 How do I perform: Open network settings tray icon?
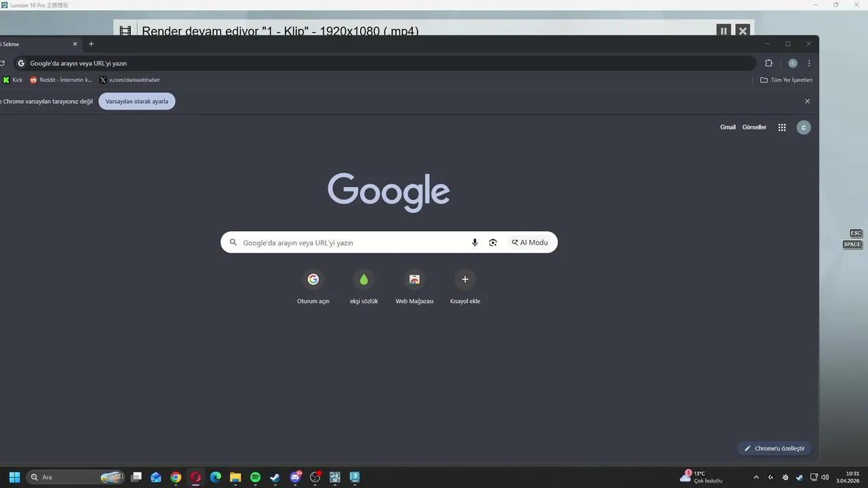[x=814, y=477]
